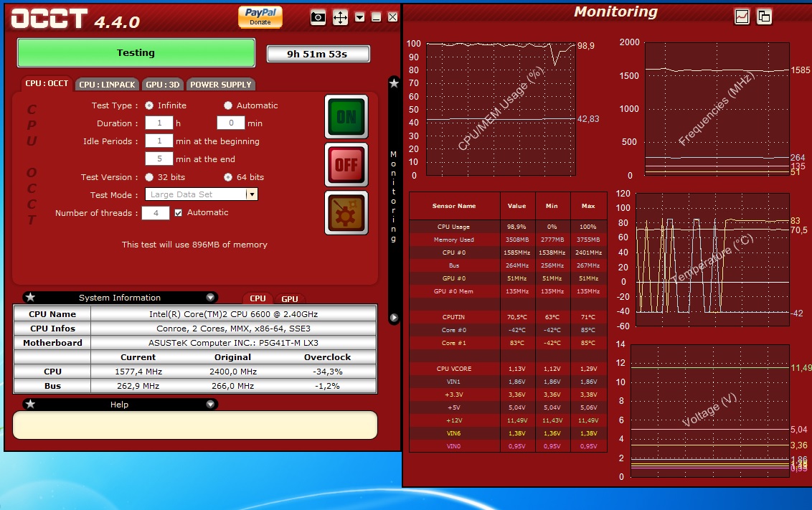The width and height of the screenshot is (812, 510).
Task: Click the graph view icon in Monitoring
Action: point(742,16)
